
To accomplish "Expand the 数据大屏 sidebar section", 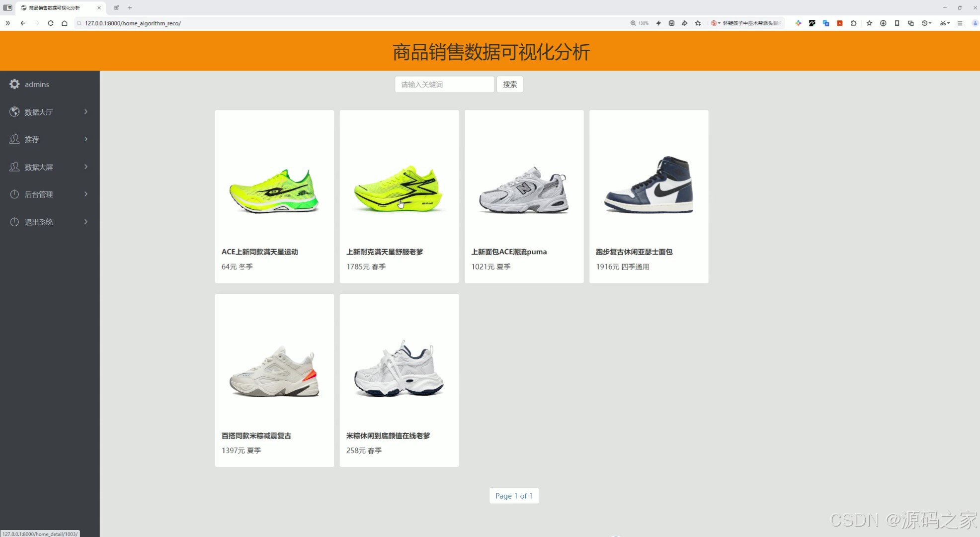I will click(86, 167).
